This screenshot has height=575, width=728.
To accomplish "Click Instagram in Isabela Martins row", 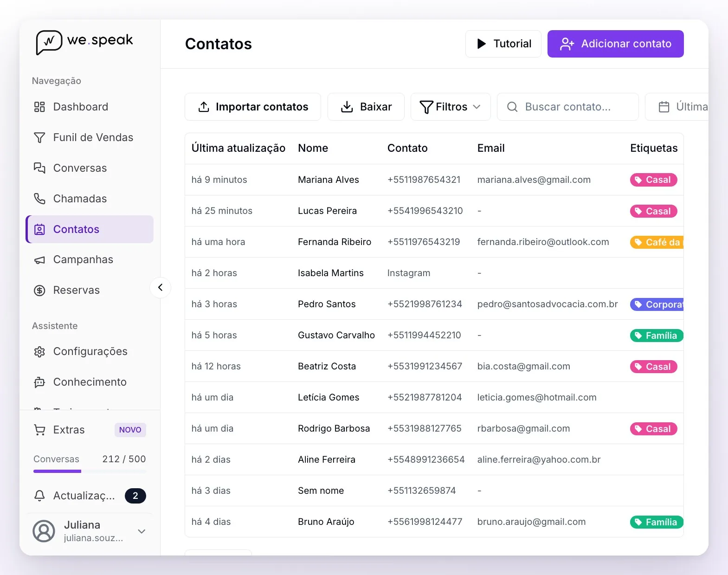I will click(409, 273).
